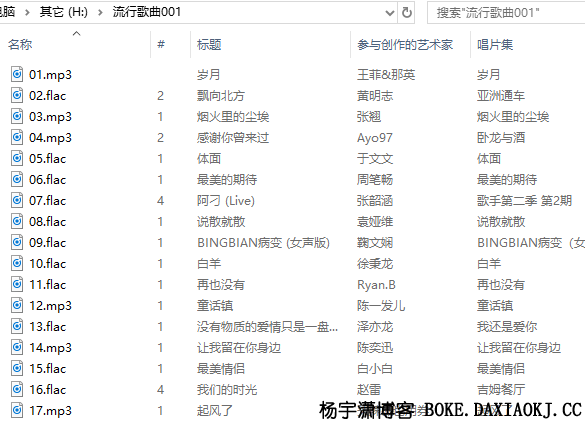Click the refresh icon beside address bar
The height and width of the screenshot is (421, 585).
[407, 13]
